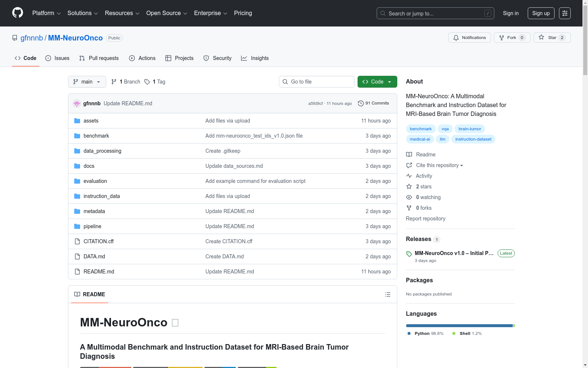
Task: Click the search magnifier in Go to file
Action: [x=285, y=82]
